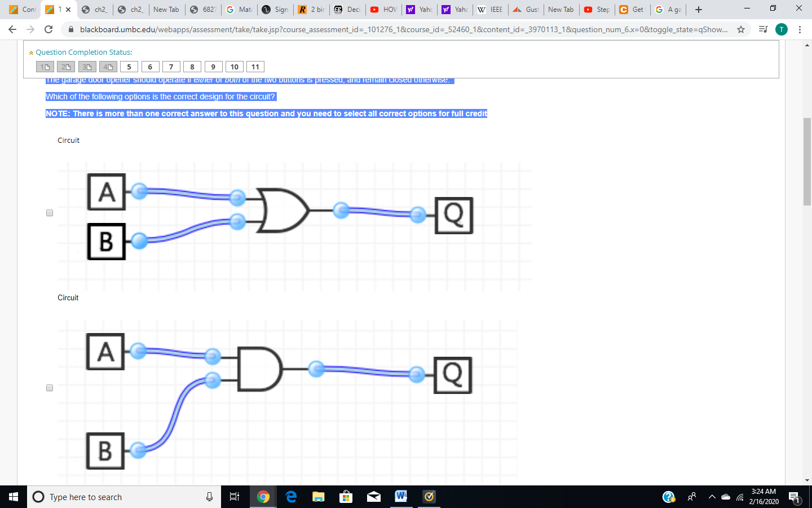The width and height of the screenshot is (812, 508).
Task: Activate the taskbar microphone search icon
Action: pos(209,497)
